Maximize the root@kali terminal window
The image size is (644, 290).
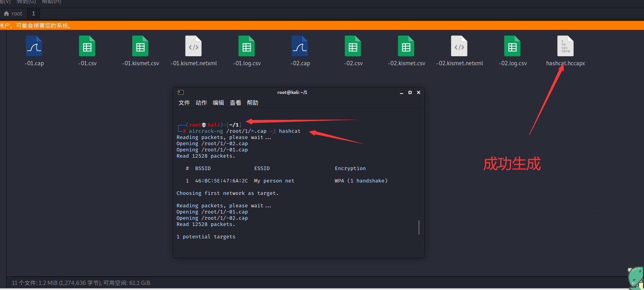(x=410, y=92)
